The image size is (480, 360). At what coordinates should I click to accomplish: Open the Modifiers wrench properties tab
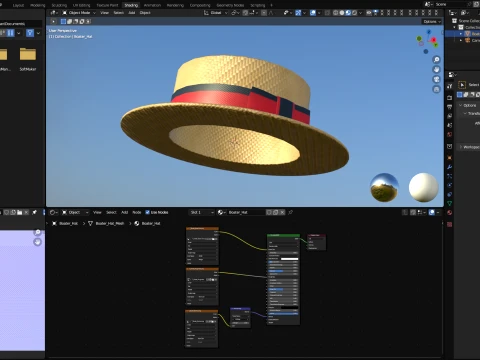pos(449,167)
